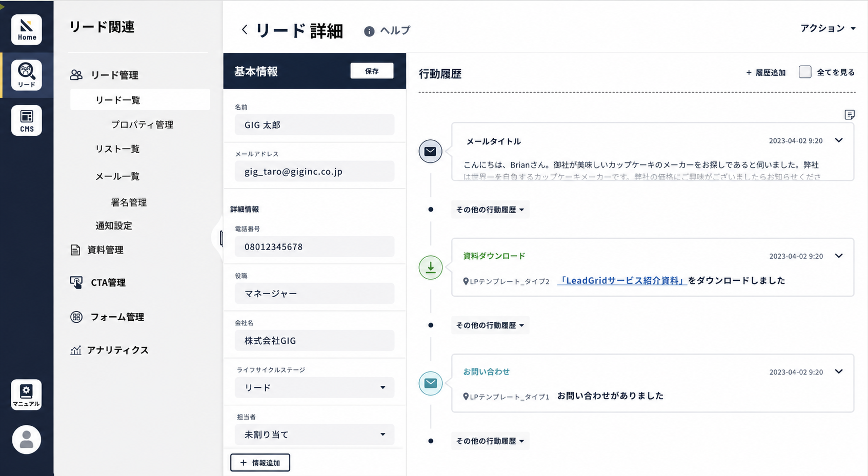
Task: Click the 名前 field with GIG 太郎
Action: tap(315, 125)
